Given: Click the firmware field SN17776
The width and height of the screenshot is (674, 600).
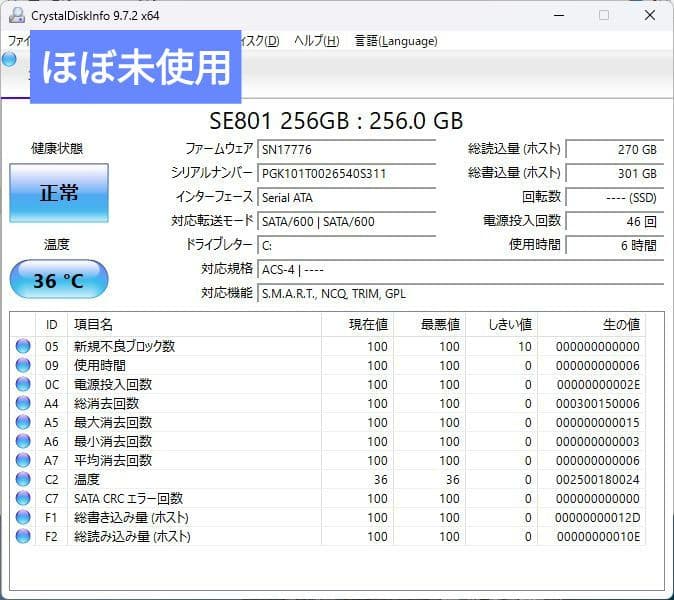Looking at the screenshot, I should click(346, 150).
